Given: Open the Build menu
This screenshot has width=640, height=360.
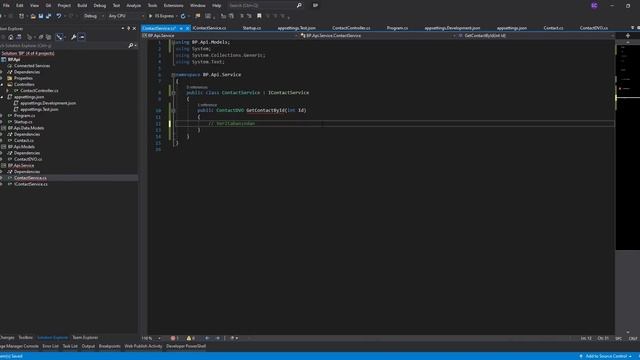Looking at the screenshot, I should click(x=82, y=6).
